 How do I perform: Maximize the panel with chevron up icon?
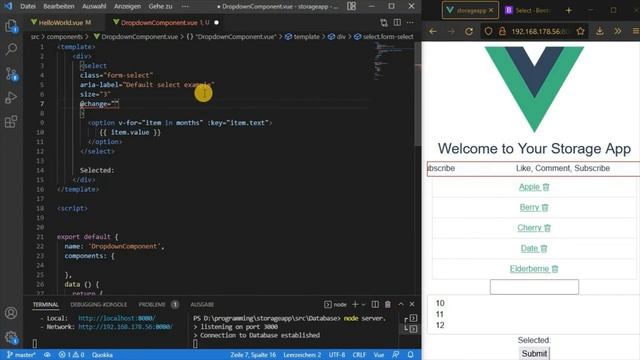point(401,304)
